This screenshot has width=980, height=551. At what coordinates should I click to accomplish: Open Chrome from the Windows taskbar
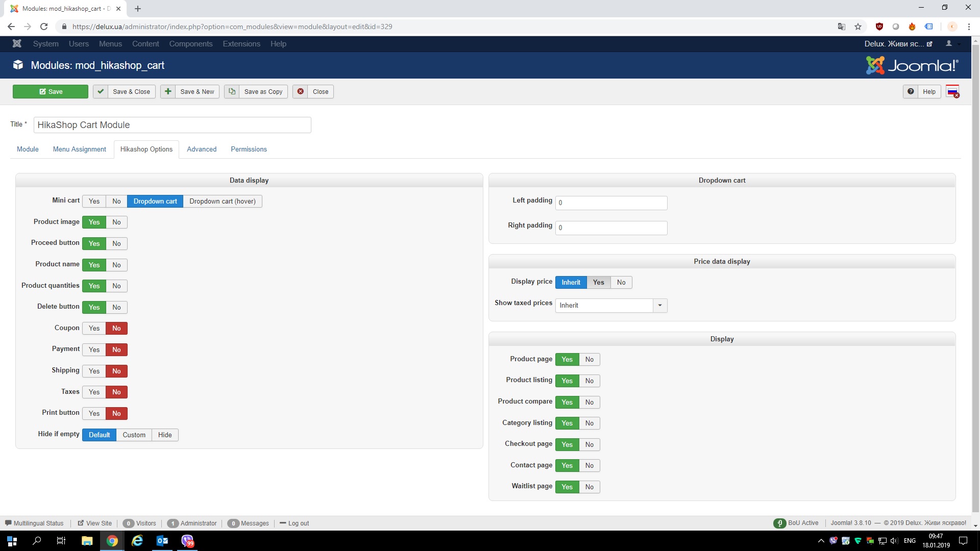tap(112, 541)
